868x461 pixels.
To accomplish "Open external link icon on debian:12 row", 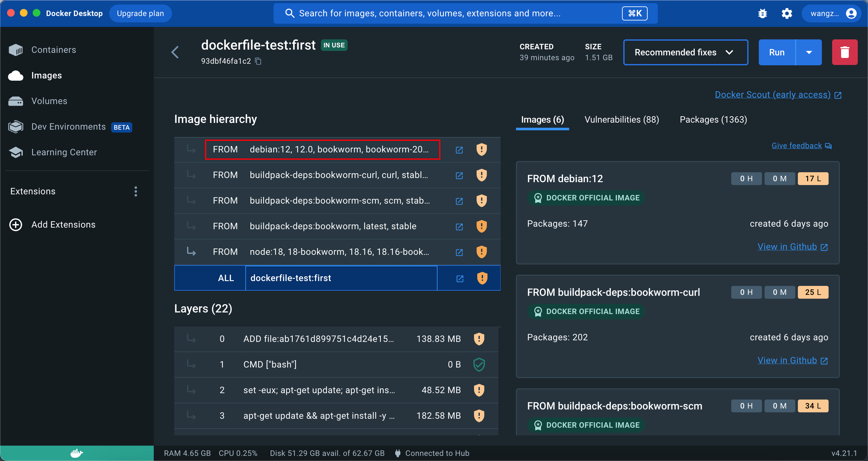I will [x=459, y=150].
